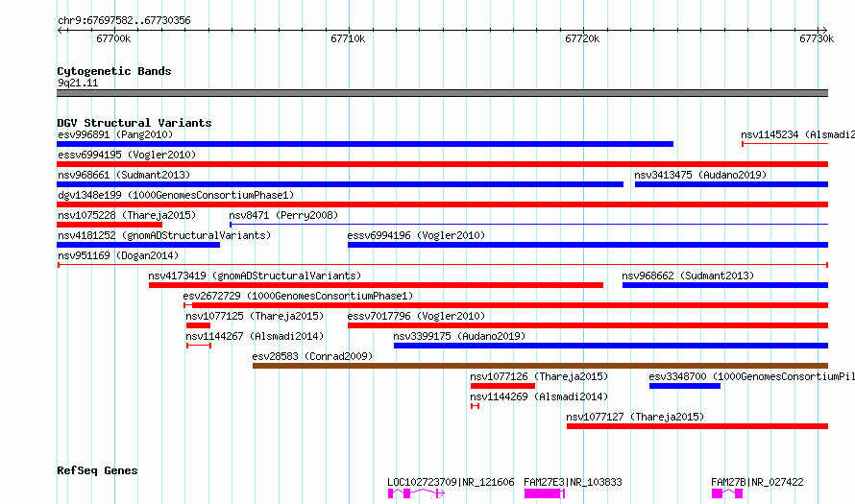Click the nsv1145234 red interval line
Image resolution: width=855 pixels, height=504 pixels.
tap(785, 144)
